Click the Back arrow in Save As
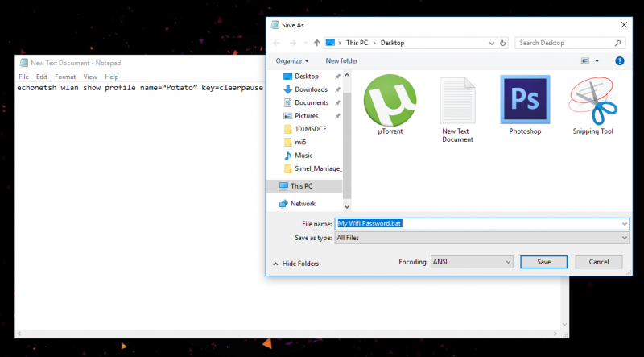The width and height of the screenshot is (644, 357). [276, 43]
